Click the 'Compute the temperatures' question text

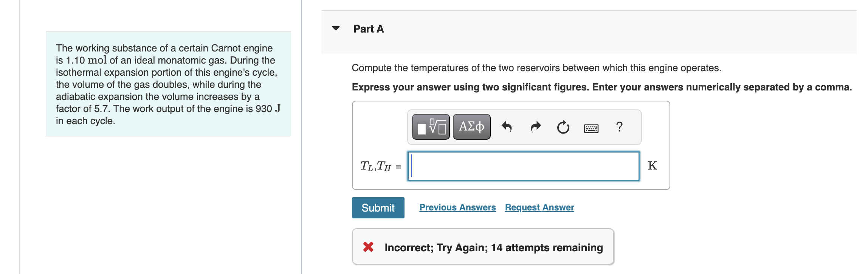pyautogui.click(x=536, y=68)
